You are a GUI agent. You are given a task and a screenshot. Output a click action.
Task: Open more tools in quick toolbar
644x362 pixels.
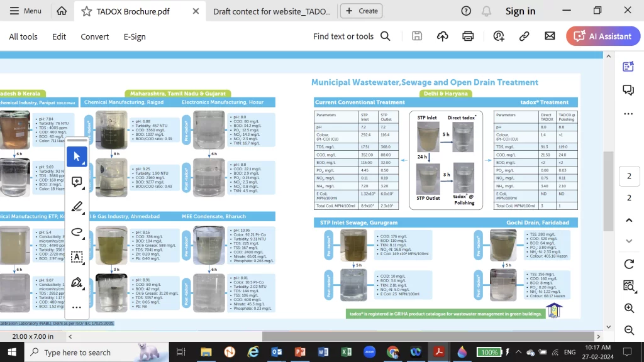tap(77, 307)
